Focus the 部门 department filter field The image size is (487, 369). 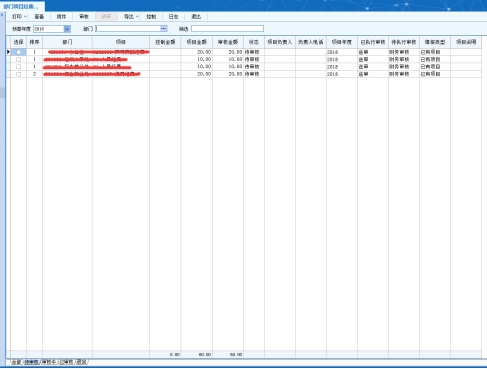[128, 29]
